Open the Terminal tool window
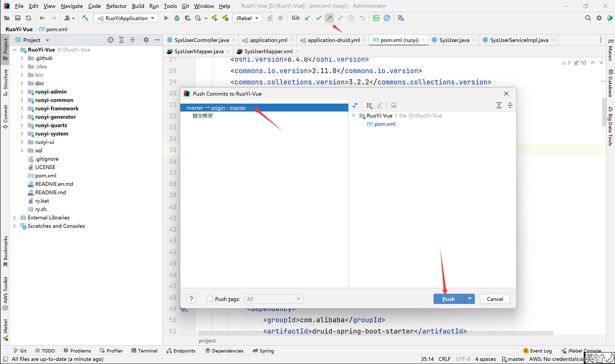615x364 pixels. pos(144,351)
